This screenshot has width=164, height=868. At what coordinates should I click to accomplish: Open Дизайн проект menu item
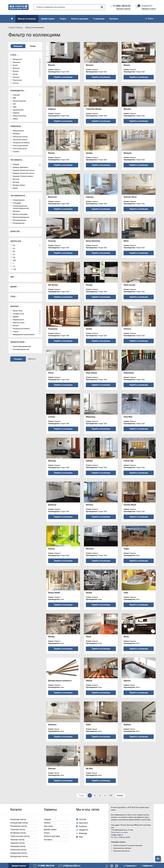pyautogui.click(x=48, y=19)
